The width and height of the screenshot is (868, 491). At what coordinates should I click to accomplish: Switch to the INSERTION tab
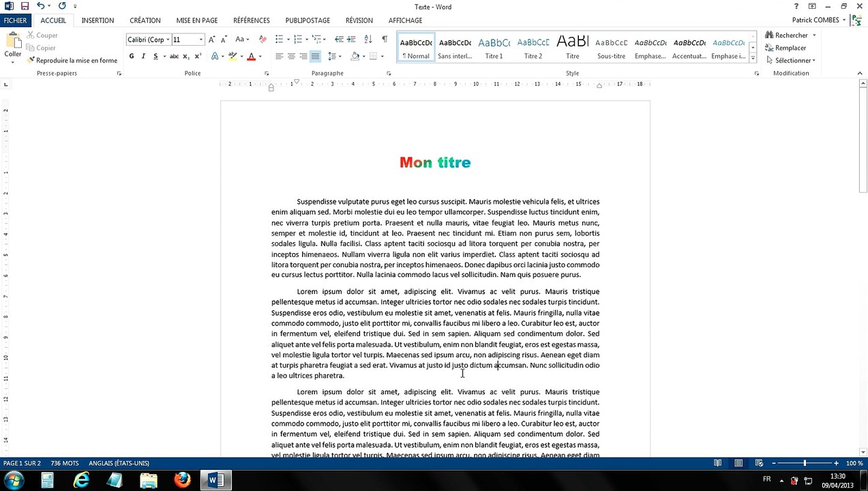98,20
